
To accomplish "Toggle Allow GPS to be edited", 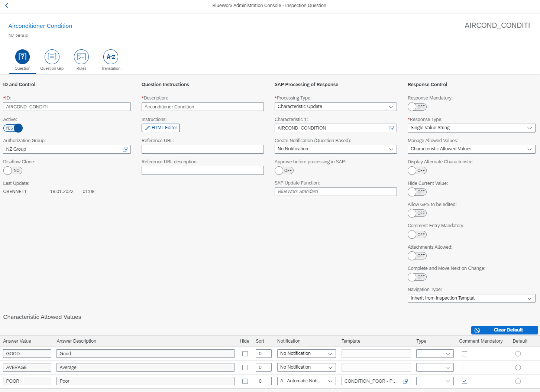I will coord(417,213).
